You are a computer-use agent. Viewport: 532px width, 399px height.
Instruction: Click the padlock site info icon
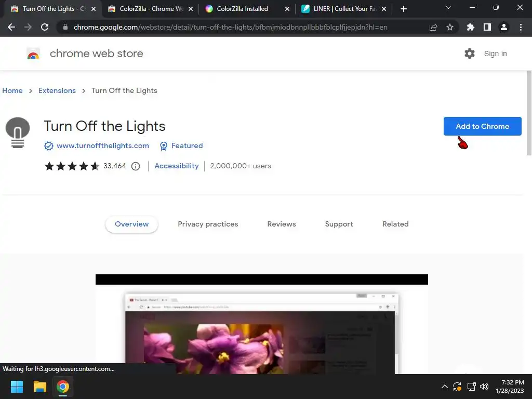coord(65,27)
